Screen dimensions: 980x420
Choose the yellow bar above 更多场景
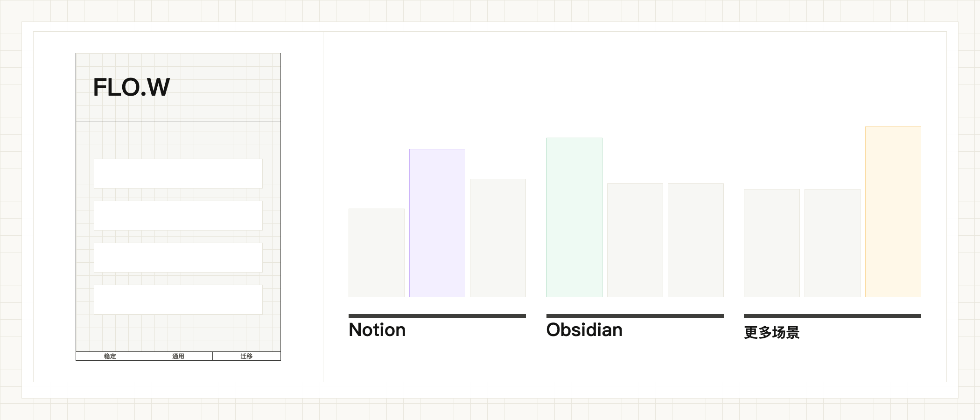pos(893,212)
